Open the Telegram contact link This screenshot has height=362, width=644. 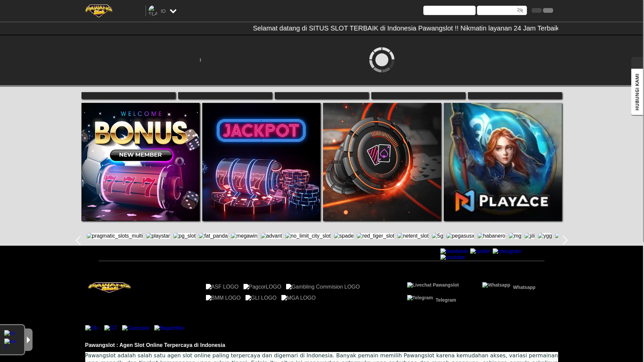(432, 299)
